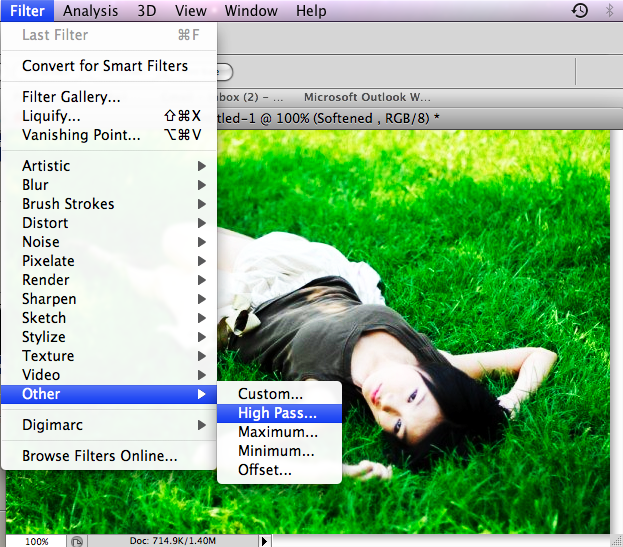Open the Help menu

coord(311,11)
